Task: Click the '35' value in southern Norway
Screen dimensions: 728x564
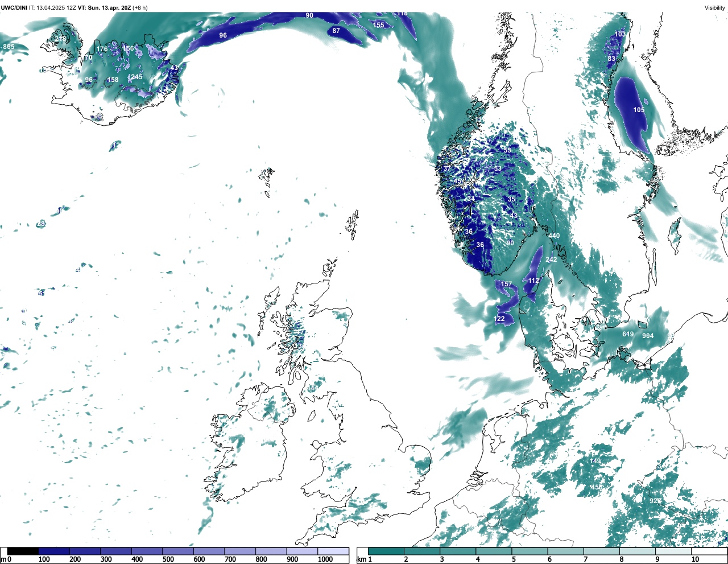Action: tap(511, 199)
